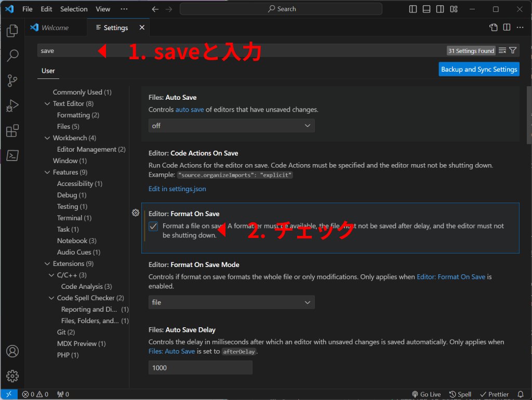This screenshot has width=532, height=400.
Task: Collapse the C/C++ tree section
Action: 51,275
